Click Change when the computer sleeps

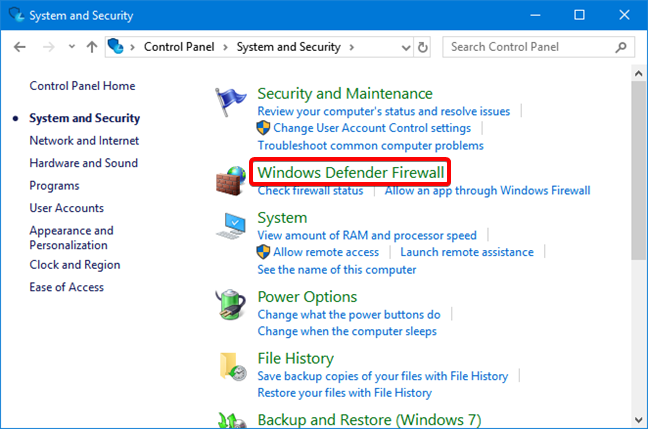point(347,331)
